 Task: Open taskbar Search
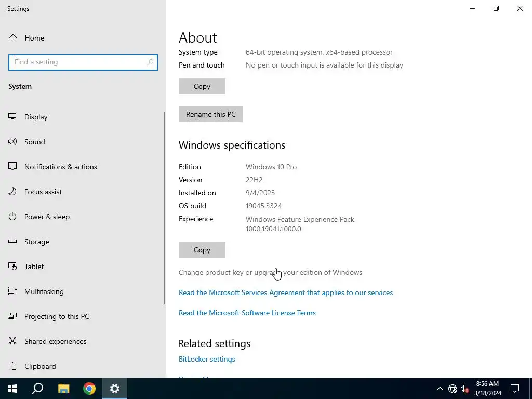[x=37, y=389]
